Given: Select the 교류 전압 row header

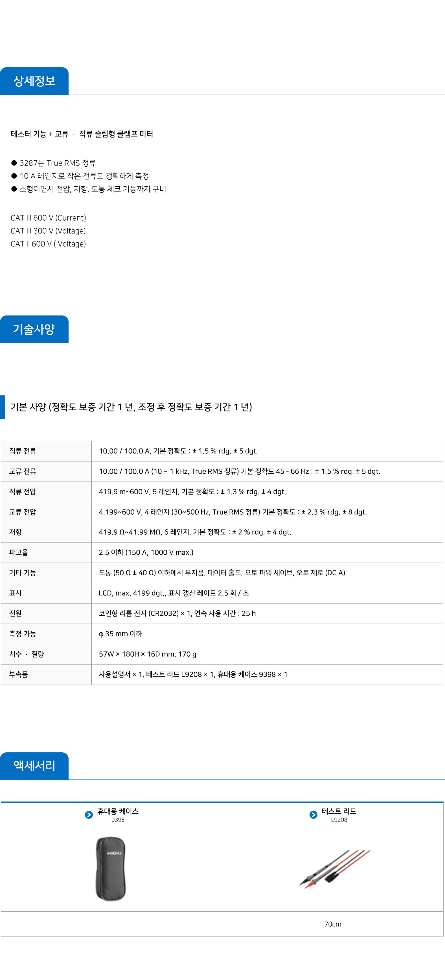Looking at the screenshot, I should click(23, 512).
